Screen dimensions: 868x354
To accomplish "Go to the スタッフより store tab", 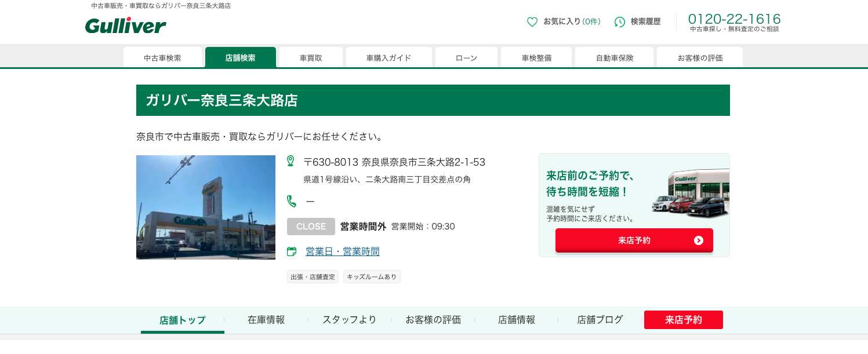I will (x=350, y=320).
